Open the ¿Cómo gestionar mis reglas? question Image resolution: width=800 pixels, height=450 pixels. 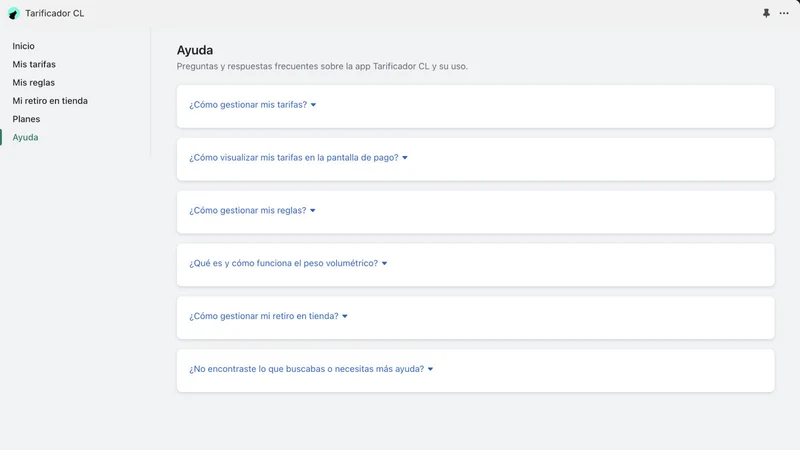point(247,210)
